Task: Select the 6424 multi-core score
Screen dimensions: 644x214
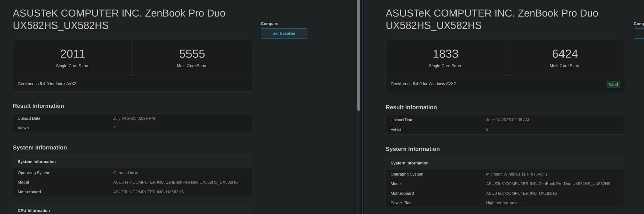Action: click(565, 54)
